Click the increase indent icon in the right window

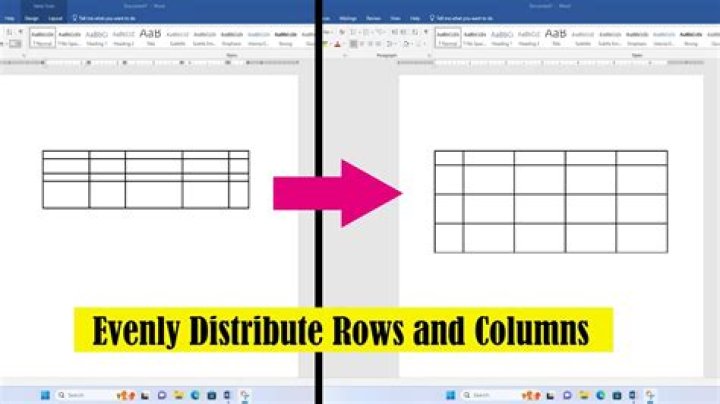click(x=404, y=32)
